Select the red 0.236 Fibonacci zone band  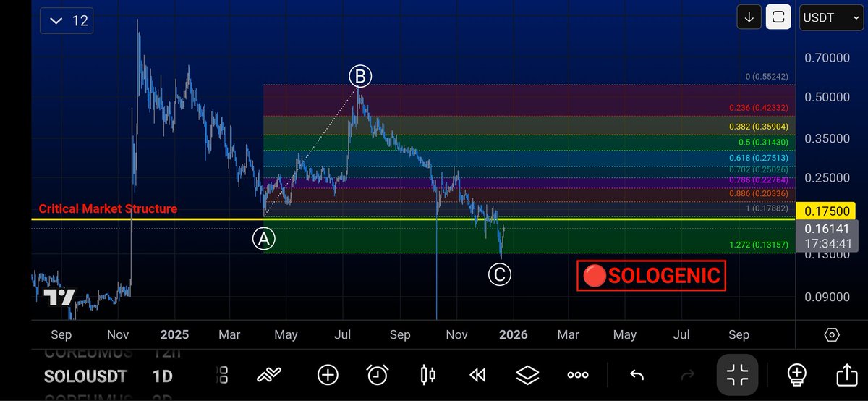(x=528, y=101)
